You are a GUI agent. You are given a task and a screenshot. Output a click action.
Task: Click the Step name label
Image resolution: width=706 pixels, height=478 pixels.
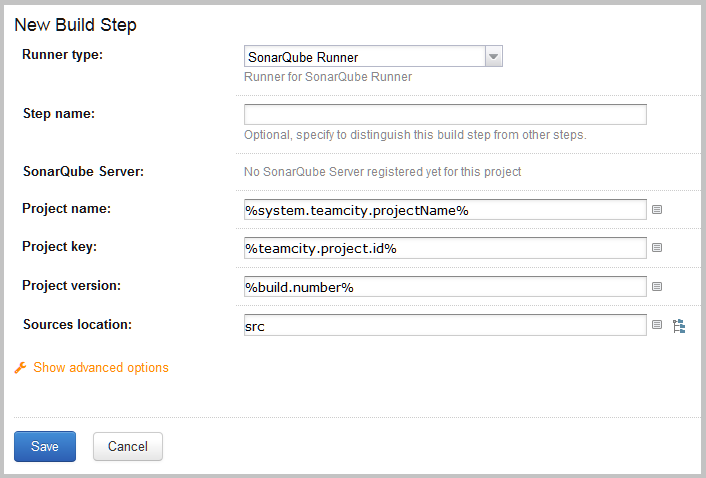[x=59, y=113]
